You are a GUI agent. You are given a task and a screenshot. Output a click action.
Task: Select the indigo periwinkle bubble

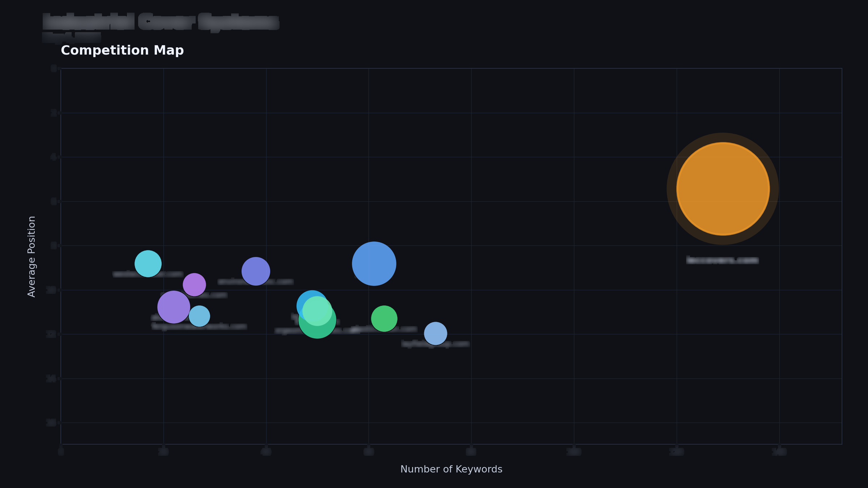[x=256, y=271]
